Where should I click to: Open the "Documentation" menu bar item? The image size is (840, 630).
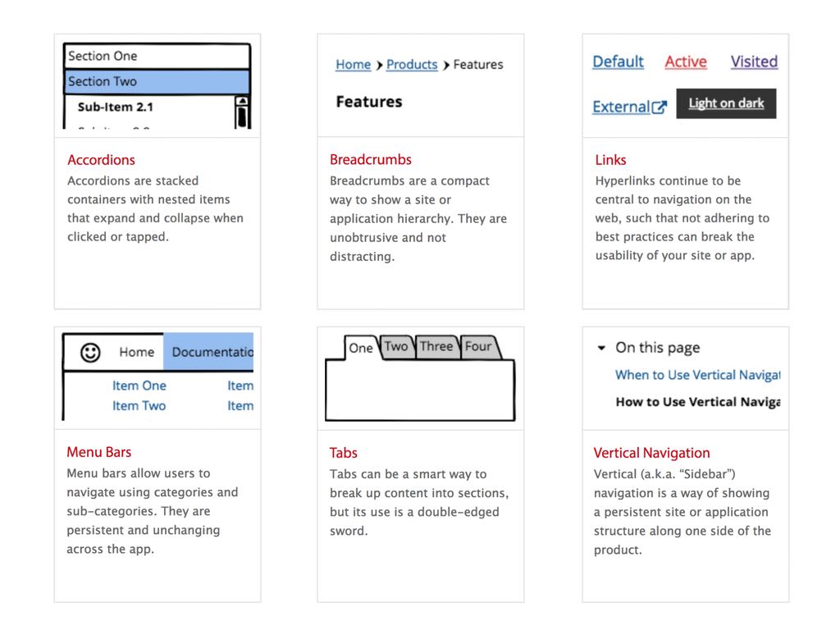tap(212, 352)
